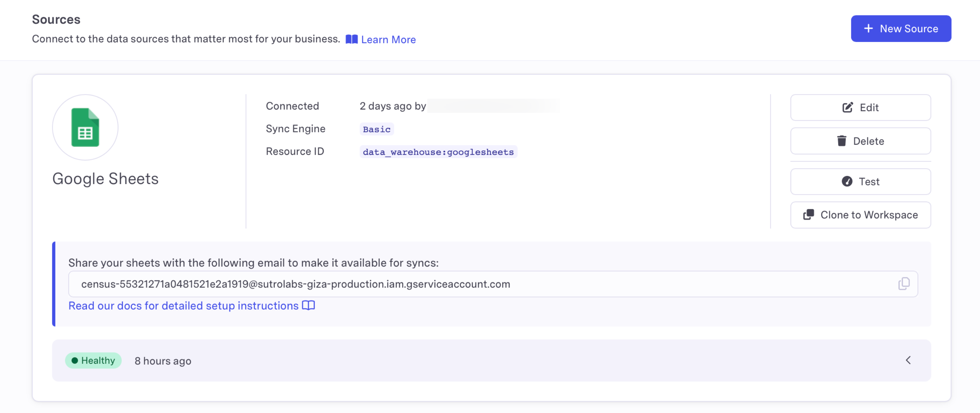Click the New Source button

tap(901, 29)
